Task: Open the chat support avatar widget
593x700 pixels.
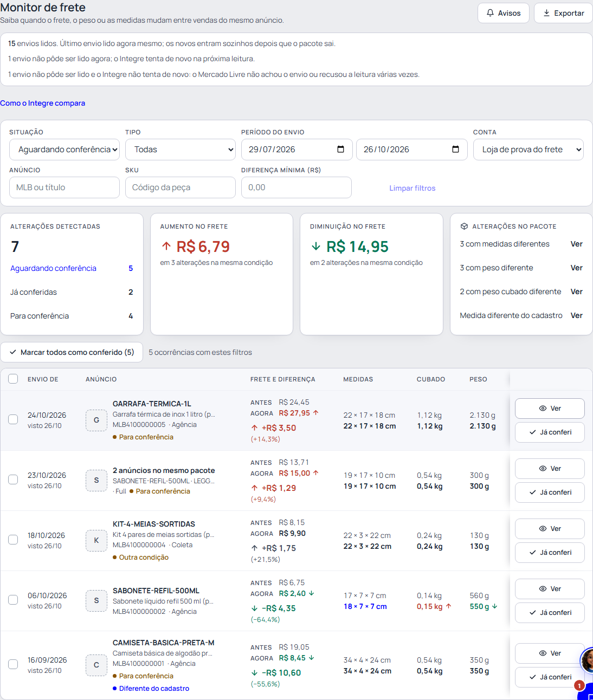Action: point(587,661)
